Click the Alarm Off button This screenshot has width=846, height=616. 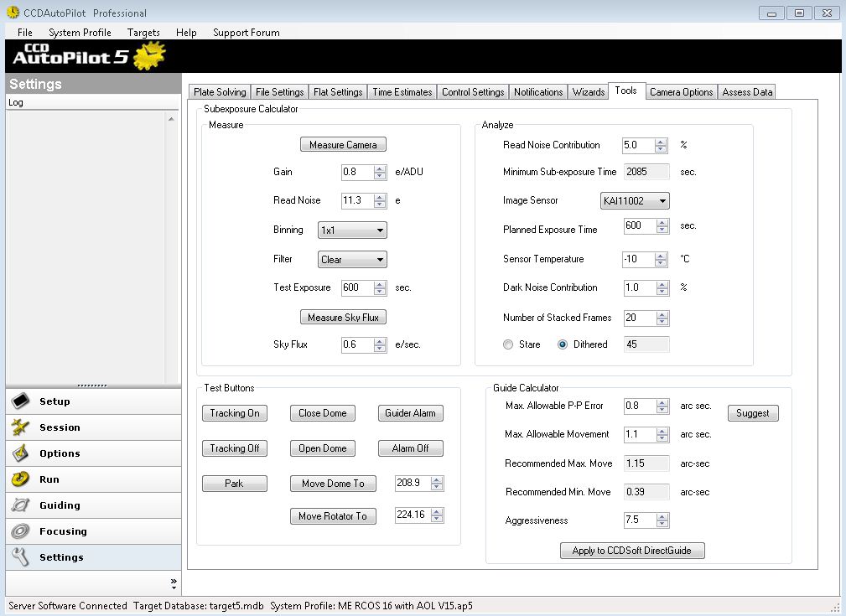pyautogui.click(x=411, y=448)
